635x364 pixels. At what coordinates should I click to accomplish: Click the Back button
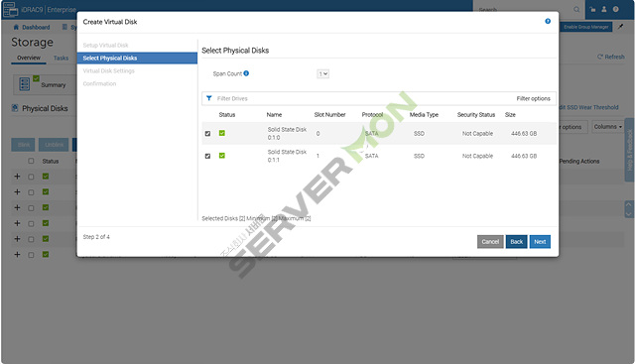click(x=516, y=242)
